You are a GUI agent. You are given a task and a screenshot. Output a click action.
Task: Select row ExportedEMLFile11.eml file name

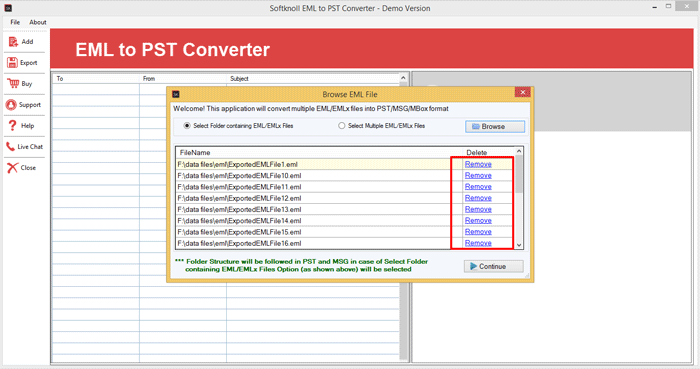[239, 187]
